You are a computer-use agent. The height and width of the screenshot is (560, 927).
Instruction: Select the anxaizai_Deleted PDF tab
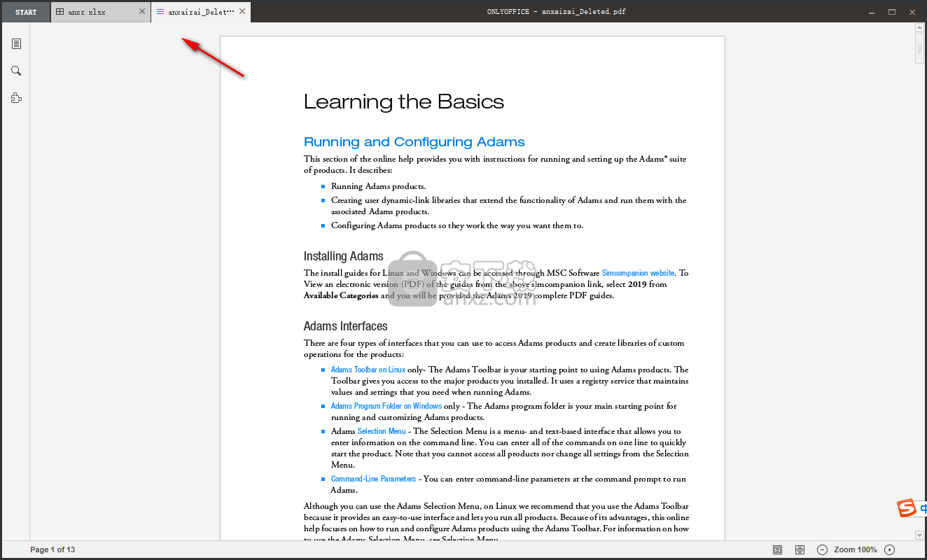(x=201, y=12)
